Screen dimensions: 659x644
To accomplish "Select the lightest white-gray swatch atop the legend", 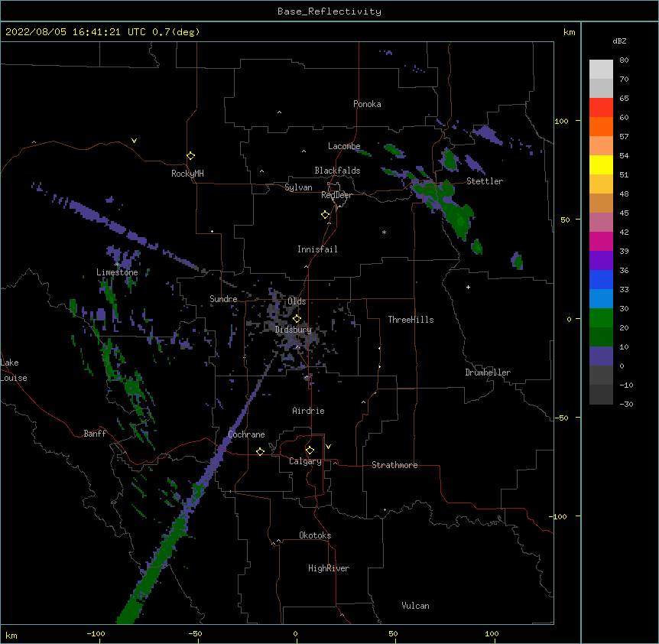I will click(x=601, y=69).
